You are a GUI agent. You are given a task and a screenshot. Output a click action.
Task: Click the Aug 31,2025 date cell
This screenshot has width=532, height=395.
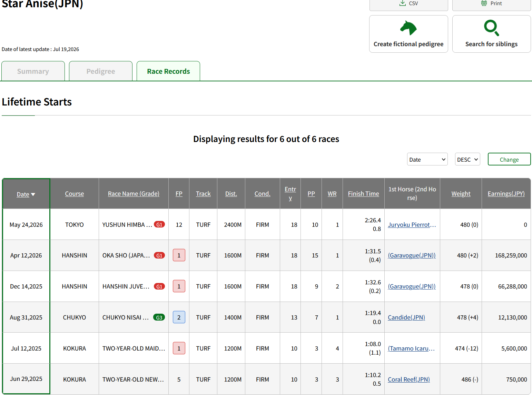point(26,317)
